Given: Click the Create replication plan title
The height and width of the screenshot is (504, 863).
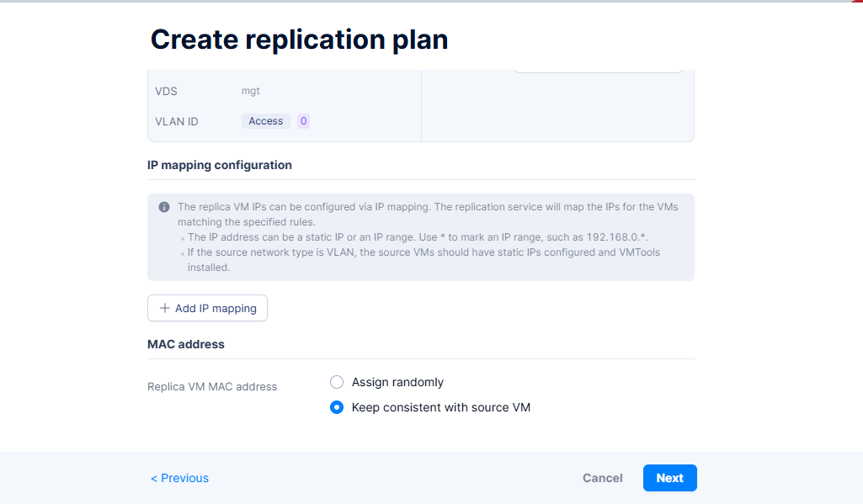Looking at the screenshot, I should (x=299, y=39).
